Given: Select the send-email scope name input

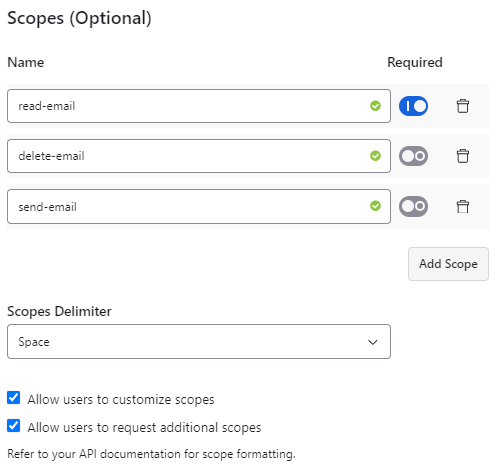Looking at the screenshot, I should 199,206.
